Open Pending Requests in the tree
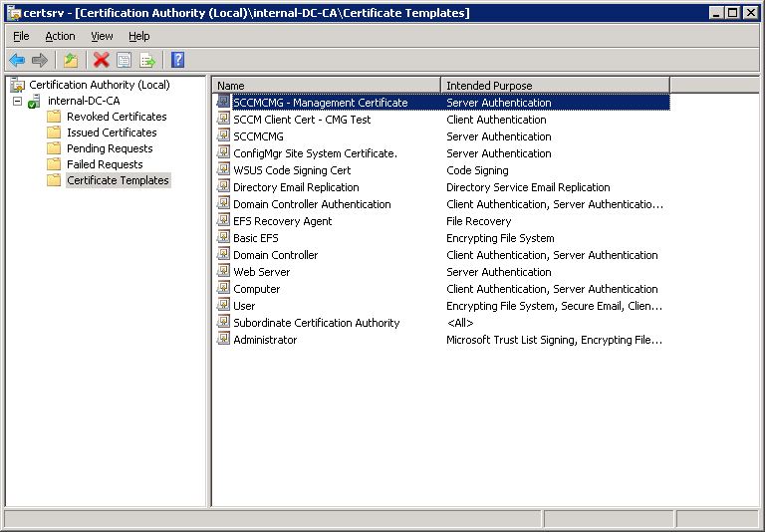765x532 pixels. click(110, 148)
